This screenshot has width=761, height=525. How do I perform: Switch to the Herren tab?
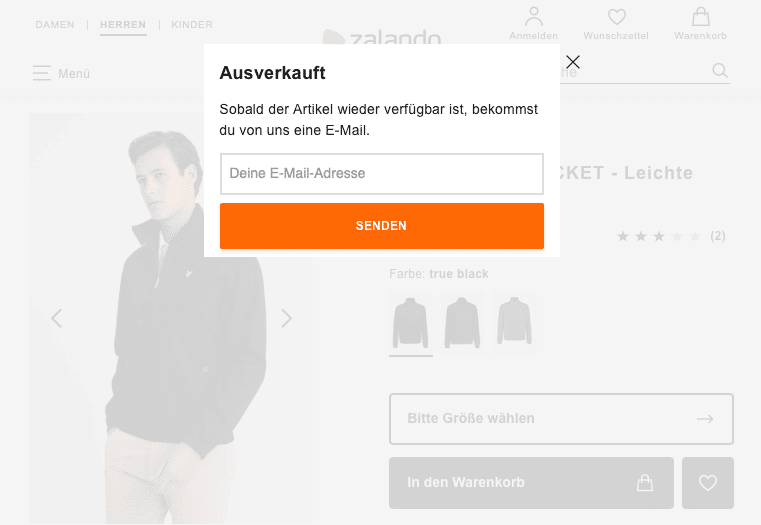(x=123, y=25)
